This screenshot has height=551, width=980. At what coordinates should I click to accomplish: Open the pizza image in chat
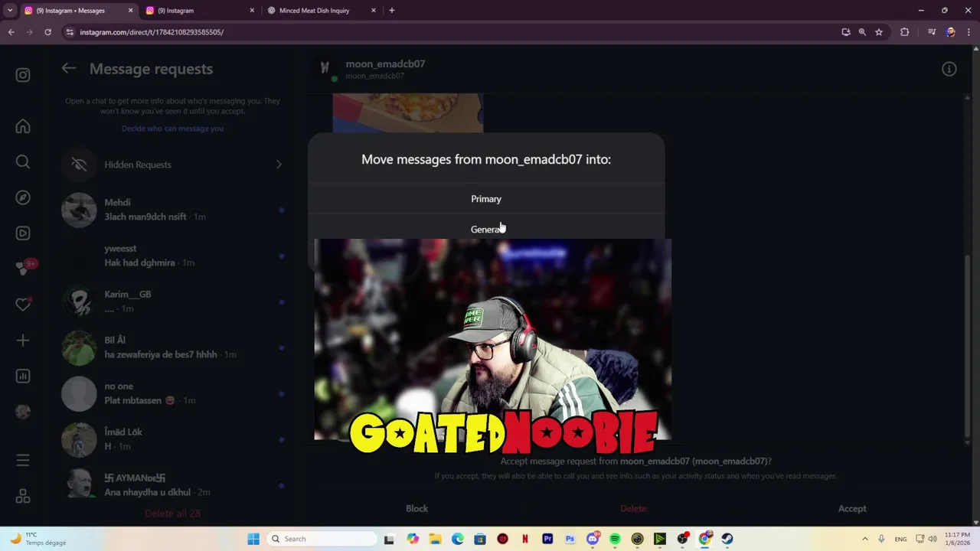point(407,112)
